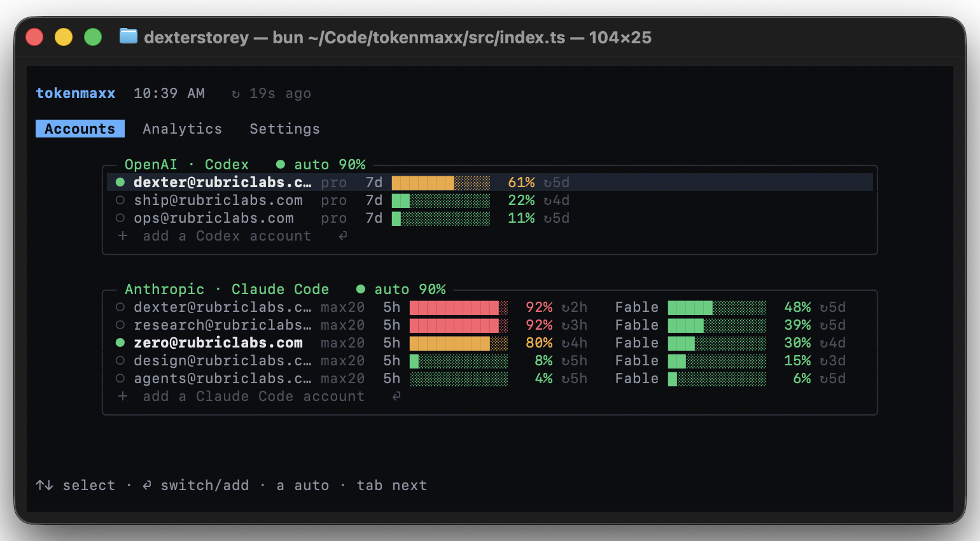The width and height of the screenshot is (980, 541).
Task: Click reset icon ↻2h in dexter Claude row
Action: click(566, 308)
